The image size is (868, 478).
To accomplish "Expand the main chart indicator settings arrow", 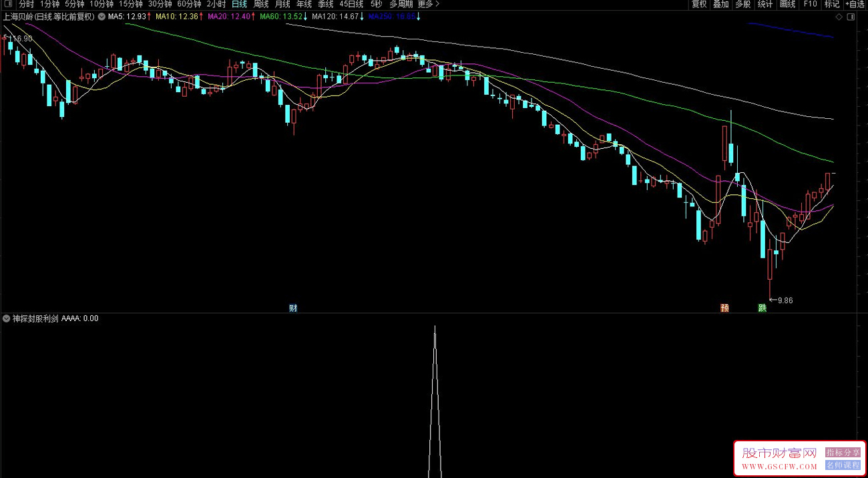I will (x=101, y=17).
